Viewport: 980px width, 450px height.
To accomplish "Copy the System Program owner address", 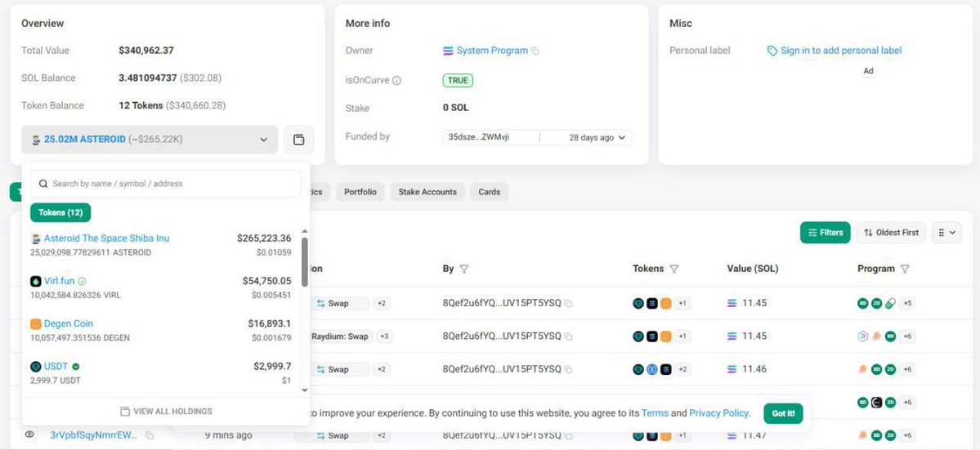I will 535,51.
